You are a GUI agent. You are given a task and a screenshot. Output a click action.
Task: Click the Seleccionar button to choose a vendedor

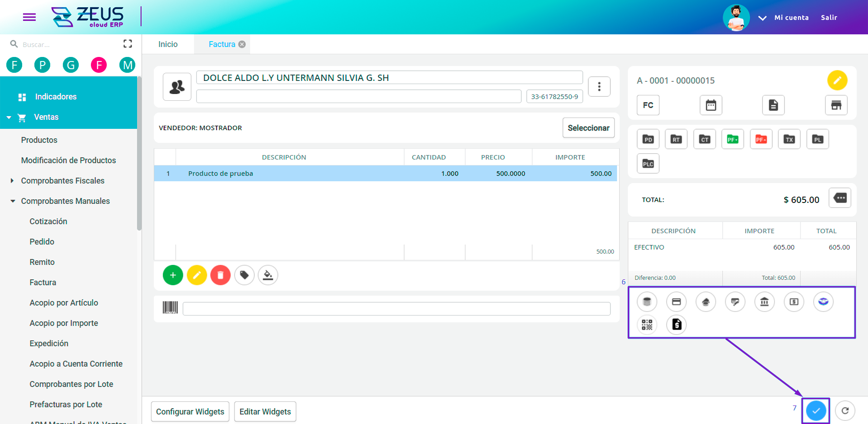click(588, 127)
